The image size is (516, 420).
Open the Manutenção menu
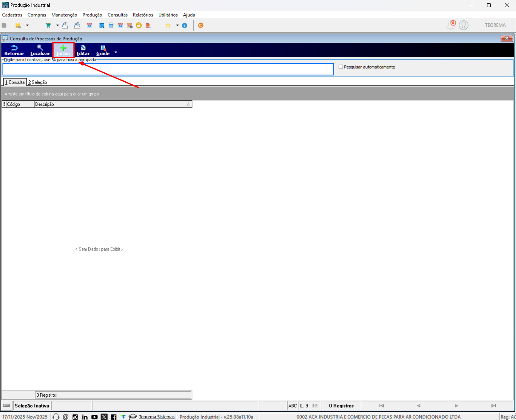64,15
